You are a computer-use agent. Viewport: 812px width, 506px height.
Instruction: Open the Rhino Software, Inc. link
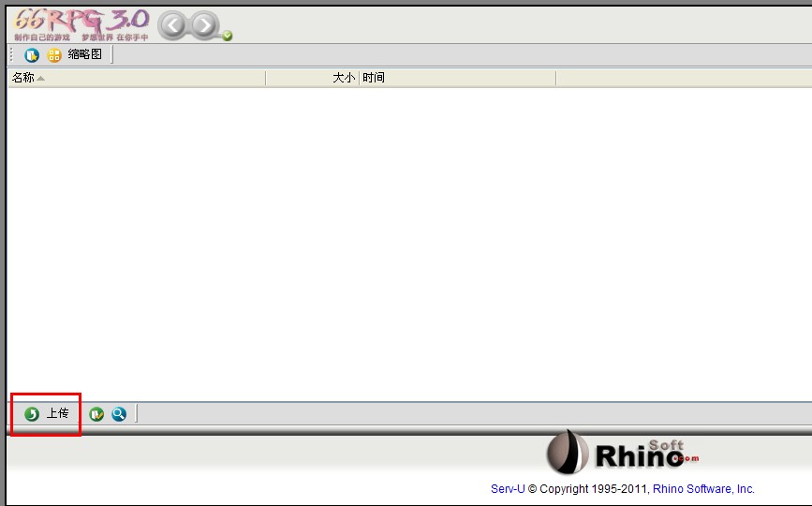[x=703, y=488]
